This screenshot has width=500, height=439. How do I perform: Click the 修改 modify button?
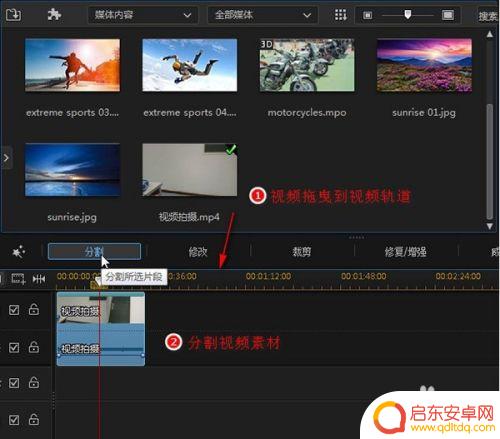[x=198, y=252]
